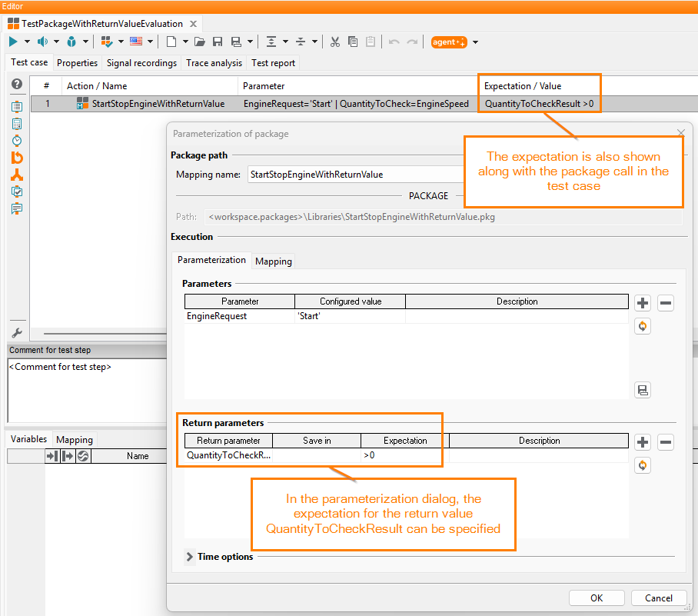Open the Mapping tab in the Execution section
698x616 pixels.
tap(274, 261)
